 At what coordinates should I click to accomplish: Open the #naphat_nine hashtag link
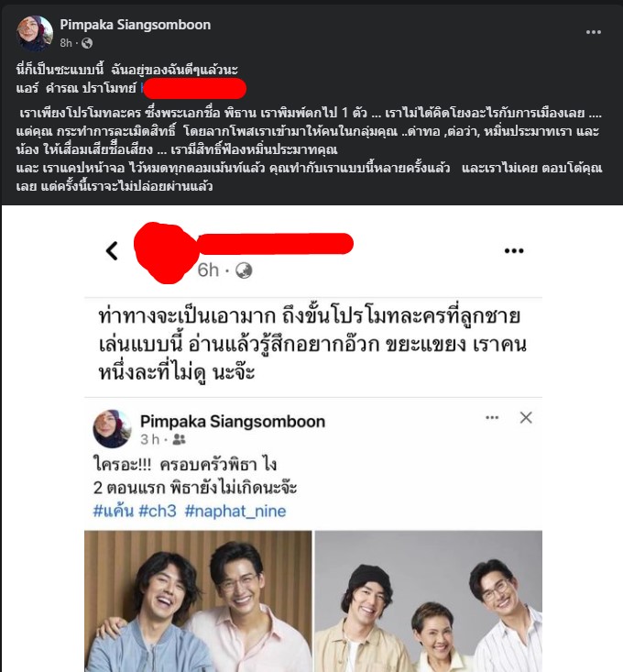(x=235, y=511)
